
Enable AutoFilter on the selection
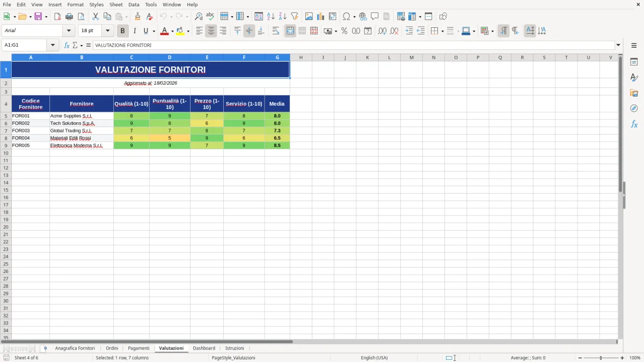tap(294, 16)
